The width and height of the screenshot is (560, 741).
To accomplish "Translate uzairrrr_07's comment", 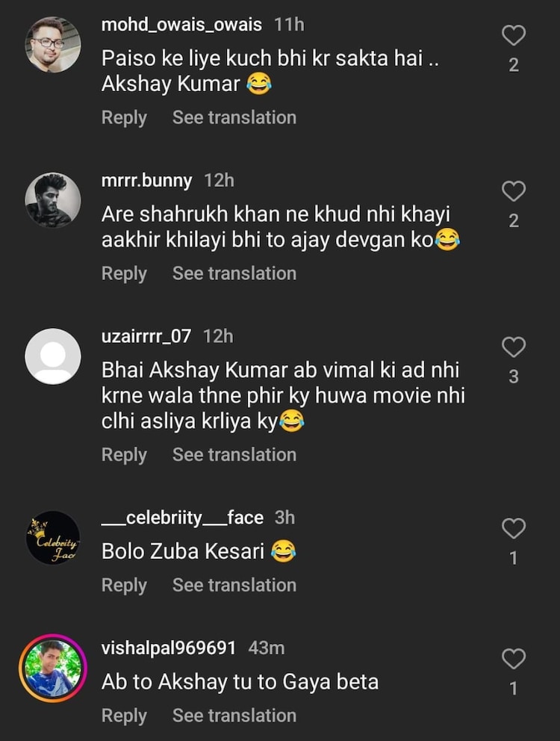I will [234, 454].
